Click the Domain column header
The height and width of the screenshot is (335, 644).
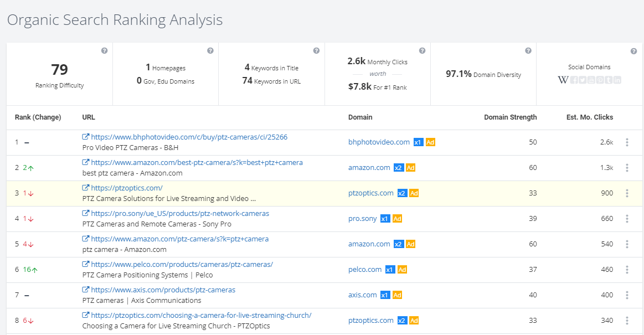click(x=360, y=117)
